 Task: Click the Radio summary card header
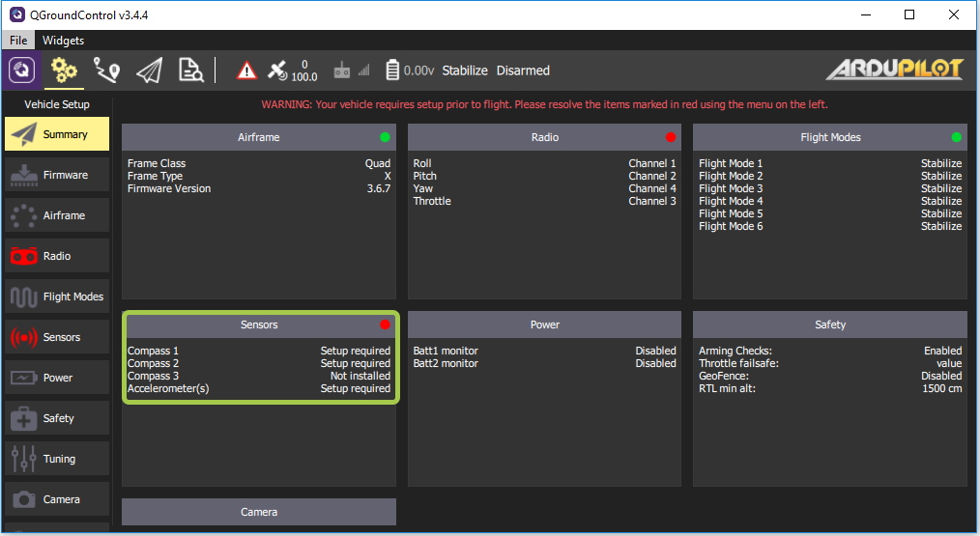(x=544, y=137)
